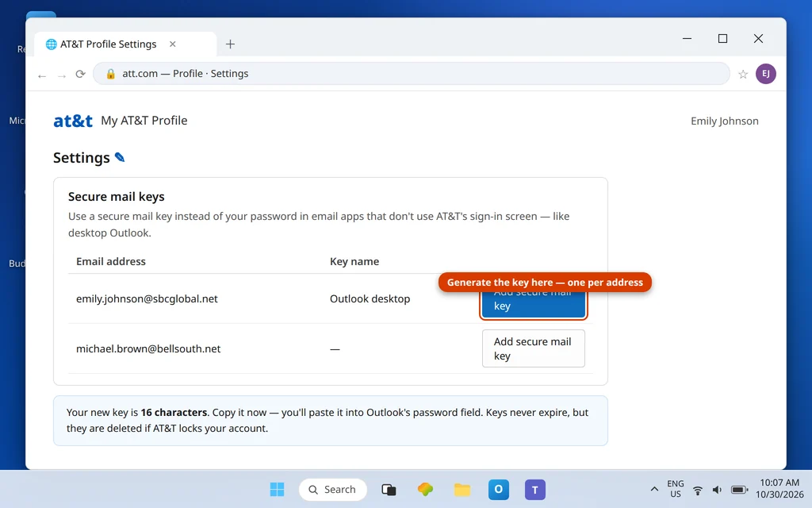The height and width of the screenshot is (508, 812).
Task: Click the Outlook desktop key name
Action: 370,298
